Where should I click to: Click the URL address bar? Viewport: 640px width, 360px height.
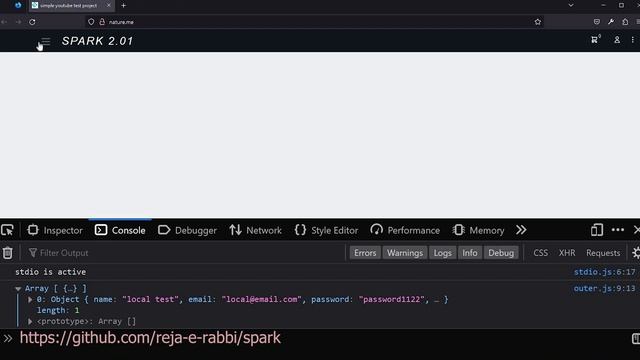314,22
